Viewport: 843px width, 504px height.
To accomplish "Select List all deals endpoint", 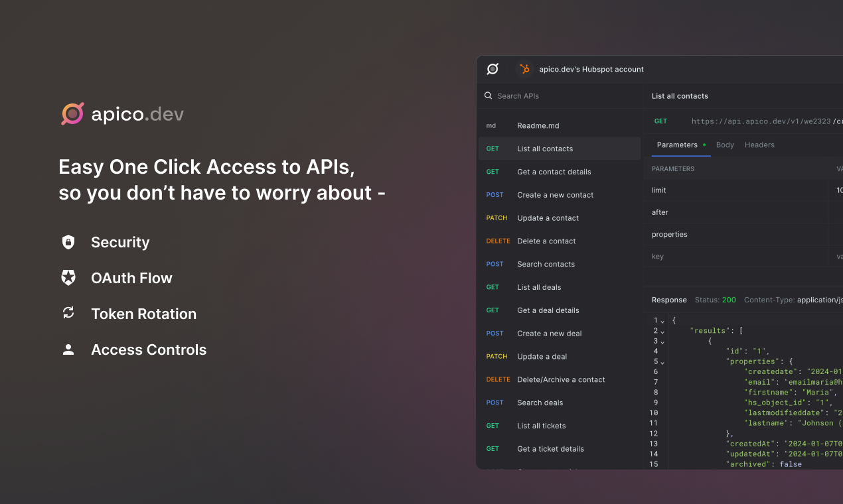I will click(x=560, y=287).
